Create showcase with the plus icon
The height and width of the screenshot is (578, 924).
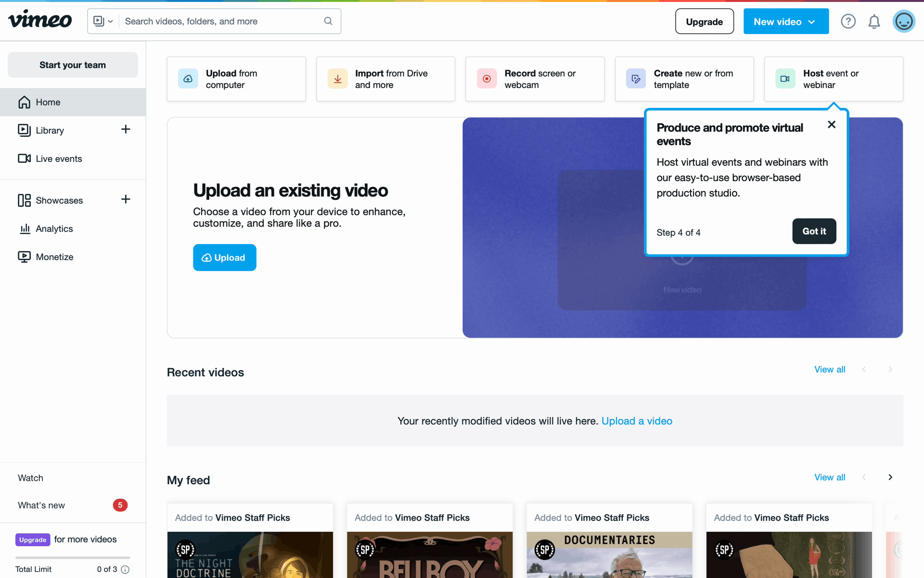126,199
